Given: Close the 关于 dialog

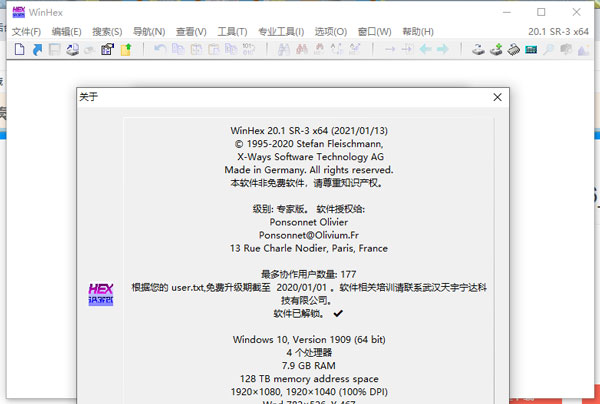Looking at the screenshot, I should pos(496,97).
